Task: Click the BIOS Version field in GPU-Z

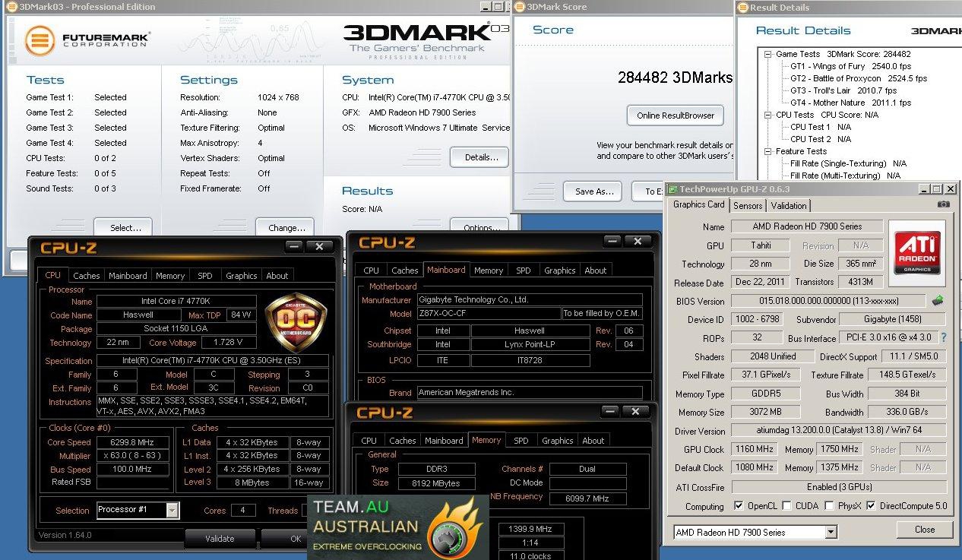Action: point(828,301)
